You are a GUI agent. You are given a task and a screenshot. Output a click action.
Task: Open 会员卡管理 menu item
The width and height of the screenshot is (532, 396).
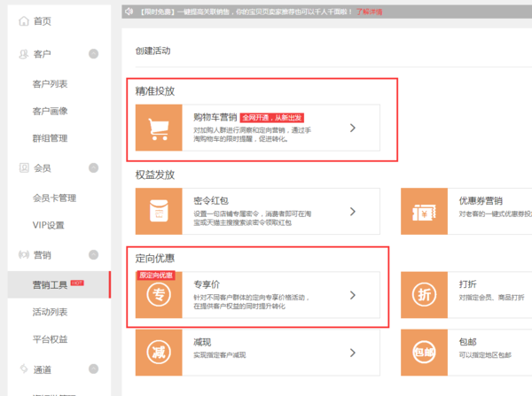(54, 198)
